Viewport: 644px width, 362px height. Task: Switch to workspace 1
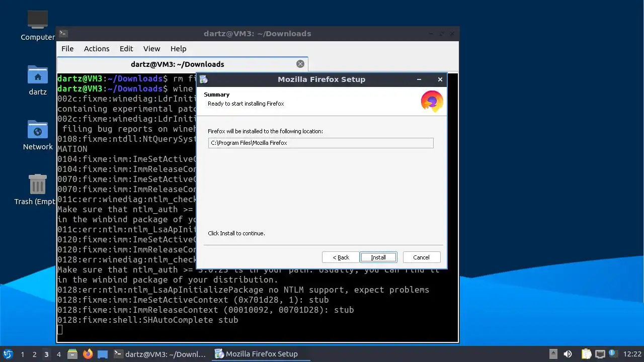click(22, 354)
